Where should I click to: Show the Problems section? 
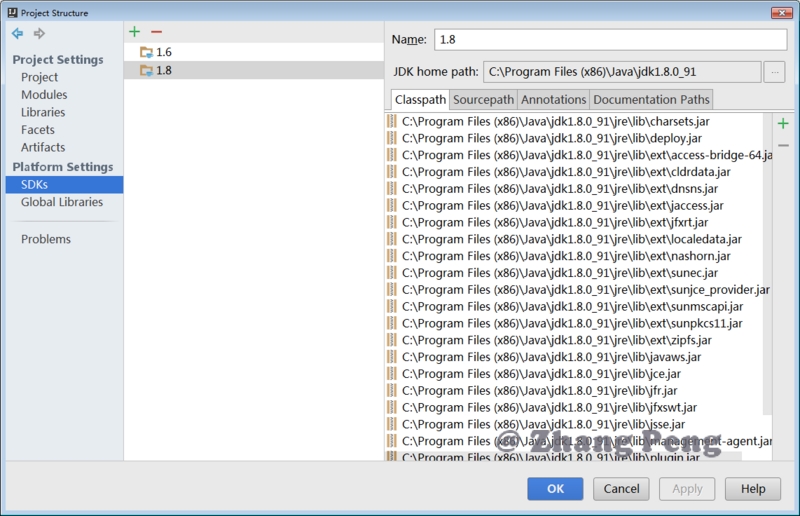click(46, 239)
